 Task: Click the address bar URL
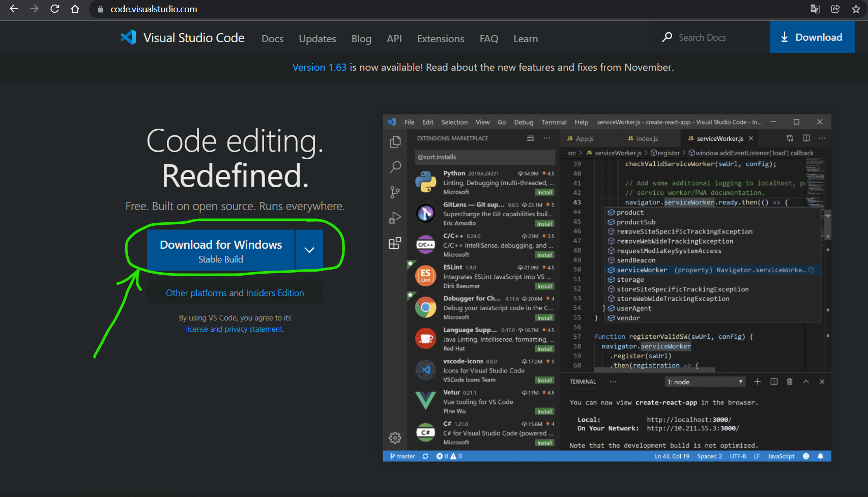coord(154,9)
